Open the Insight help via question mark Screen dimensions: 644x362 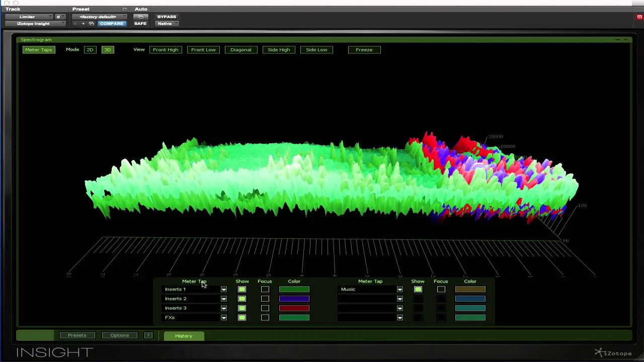pos(148,335)
